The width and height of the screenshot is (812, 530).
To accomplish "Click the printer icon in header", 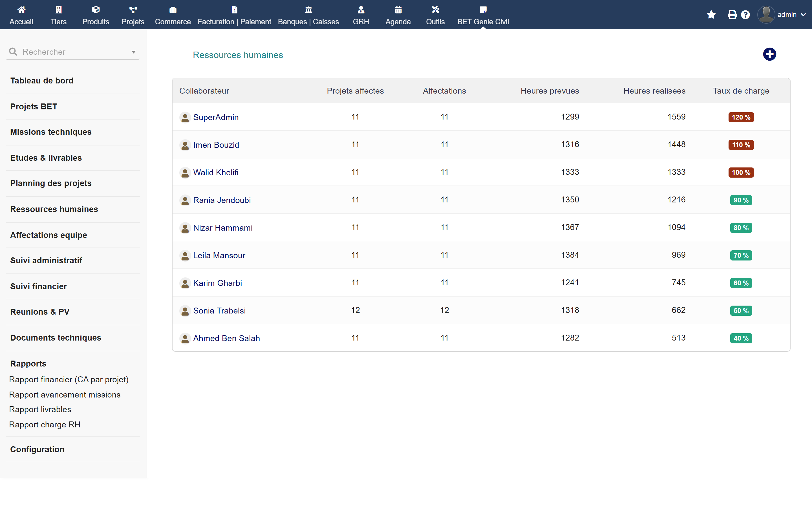I will point(732,15).
